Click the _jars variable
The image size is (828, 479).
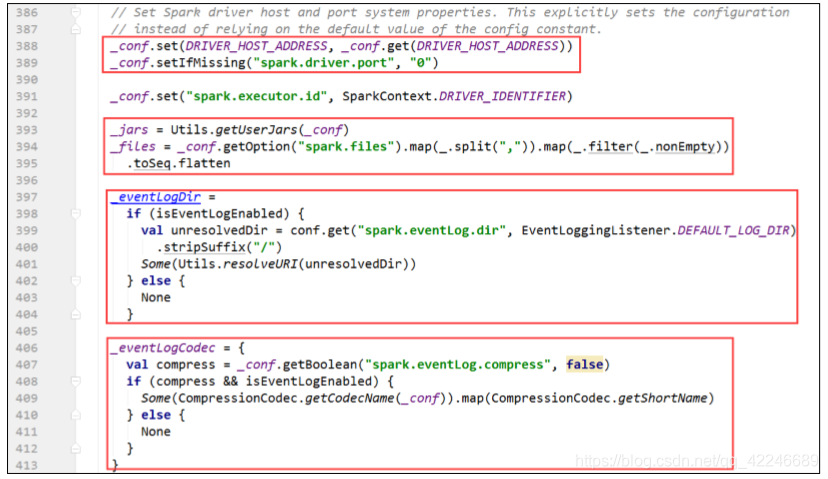pos(129,130)
